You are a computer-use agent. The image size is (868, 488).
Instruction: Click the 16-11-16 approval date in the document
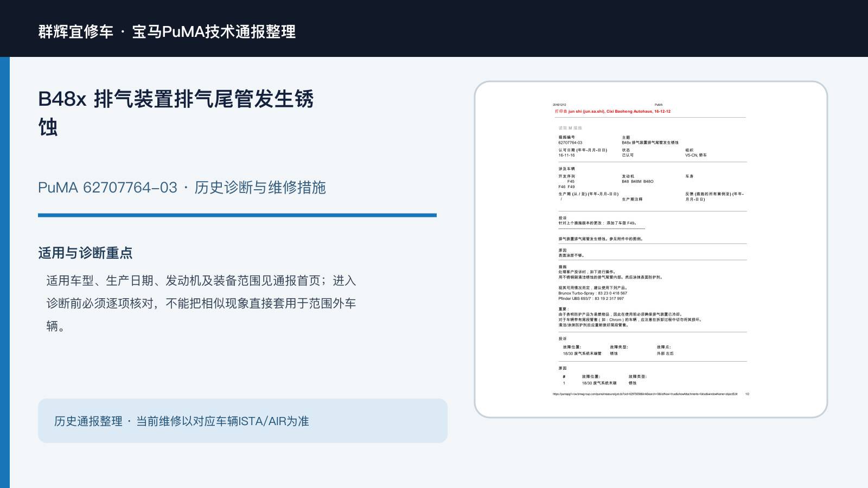point(566,156)
